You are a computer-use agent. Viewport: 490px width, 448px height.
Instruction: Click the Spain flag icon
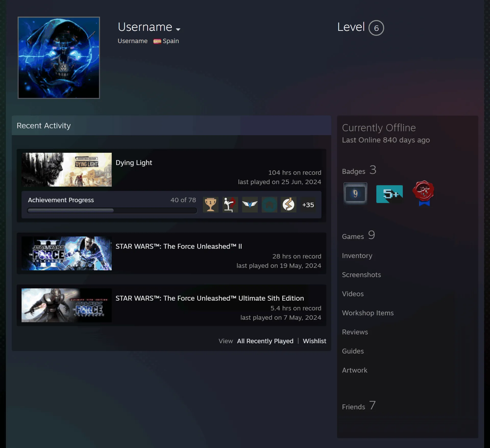click(x=157, y=41)
